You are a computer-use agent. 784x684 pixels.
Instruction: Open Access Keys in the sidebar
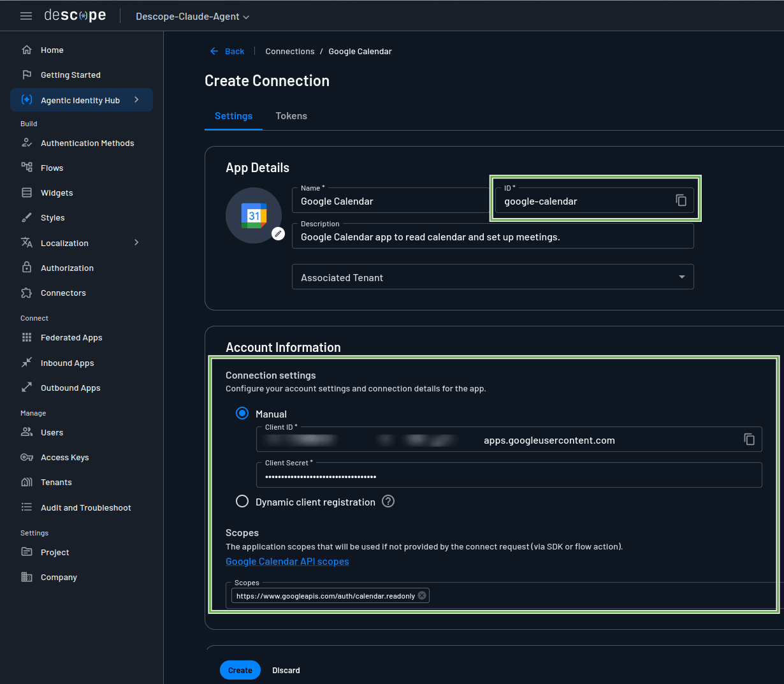[x=82, y=457]
